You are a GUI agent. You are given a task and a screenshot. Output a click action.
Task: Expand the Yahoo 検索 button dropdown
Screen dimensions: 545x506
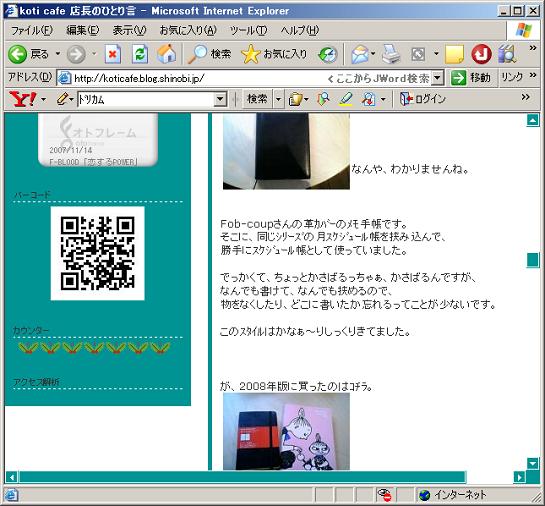click(x=278, y=100)
